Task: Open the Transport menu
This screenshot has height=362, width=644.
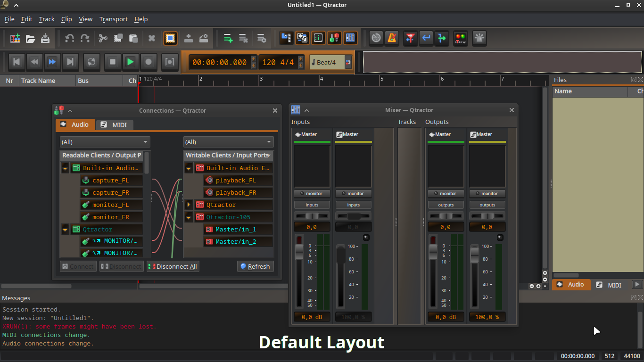Action: pyautogui.click(x=114, y=19)
